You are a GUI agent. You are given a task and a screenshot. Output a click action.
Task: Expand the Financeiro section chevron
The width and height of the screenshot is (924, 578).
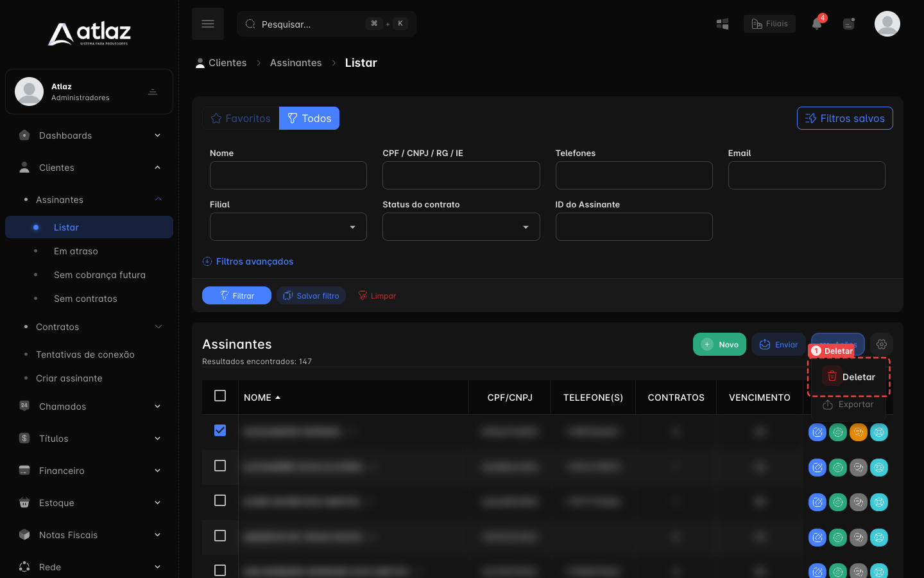coord(158,471)
